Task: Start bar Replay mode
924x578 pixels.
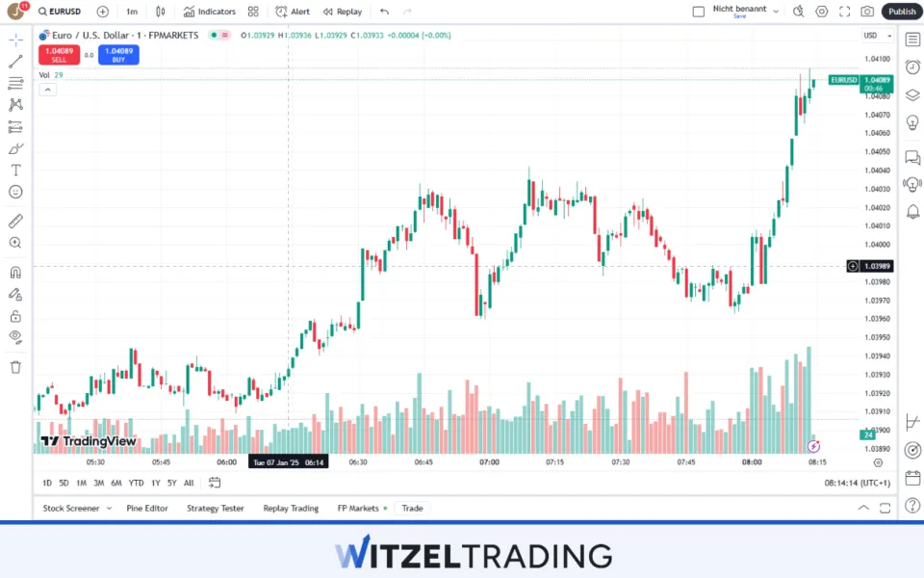Action: pyautogui.click(x=343, y=12)
